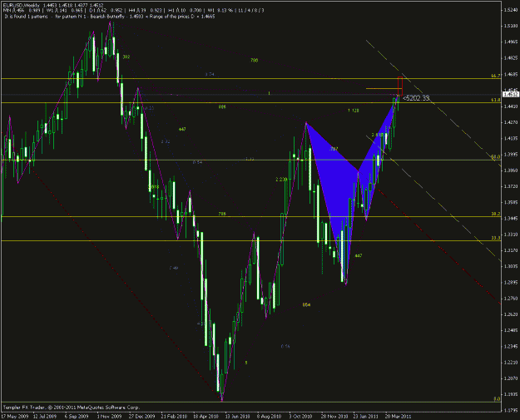Click the 1.2345 price scale label
Screen dimensions: 520x420
pos(511,347)
